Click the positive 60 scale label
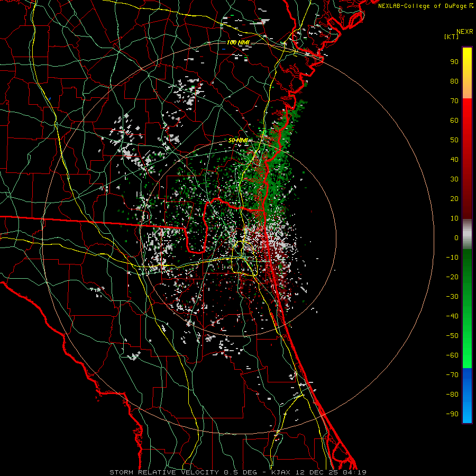This screenshot has height=476, width=476. (454, 120)
